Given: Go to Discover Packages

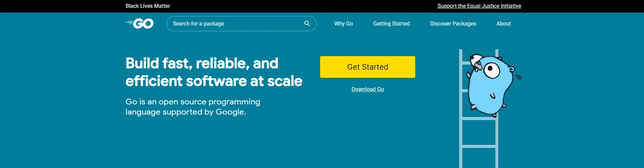Looking at the screenshot, I should point(453,23).
